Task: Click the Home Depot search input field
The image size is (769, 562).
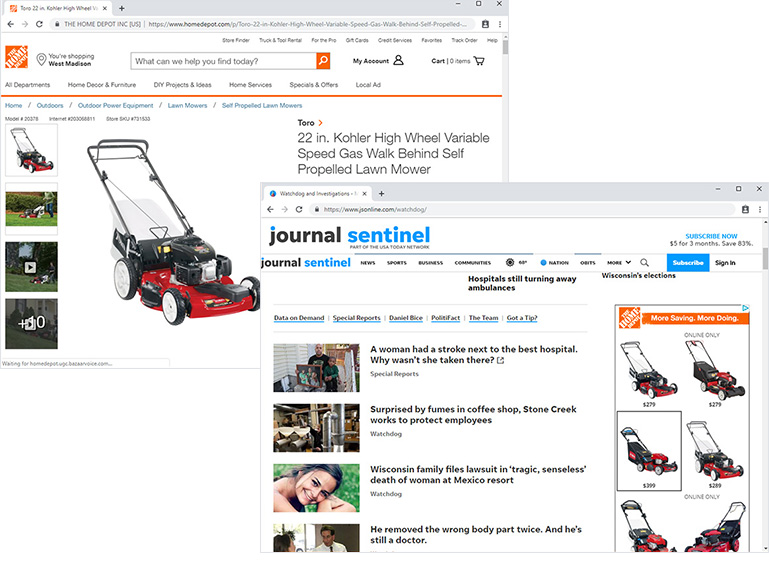Action: coord(222,61)
